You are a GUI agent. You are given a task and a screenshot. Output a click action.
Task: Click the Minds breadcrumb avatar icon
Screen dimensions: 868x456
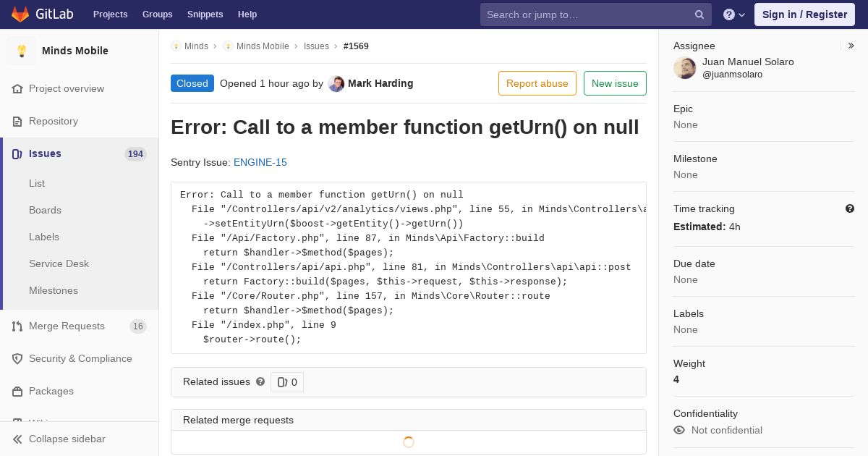tap(176, 46)
